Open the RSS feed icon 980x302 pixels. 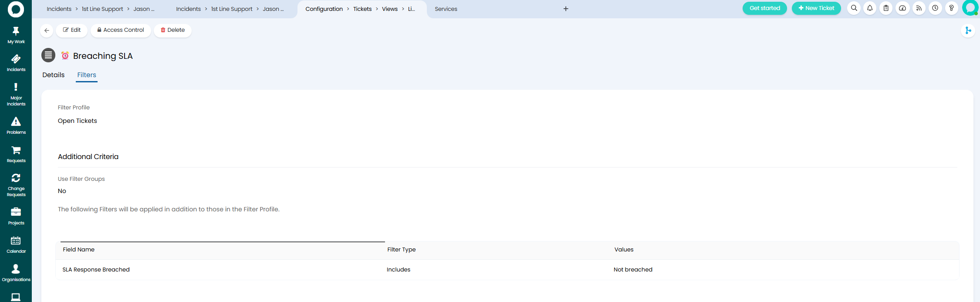click(919, 8)
